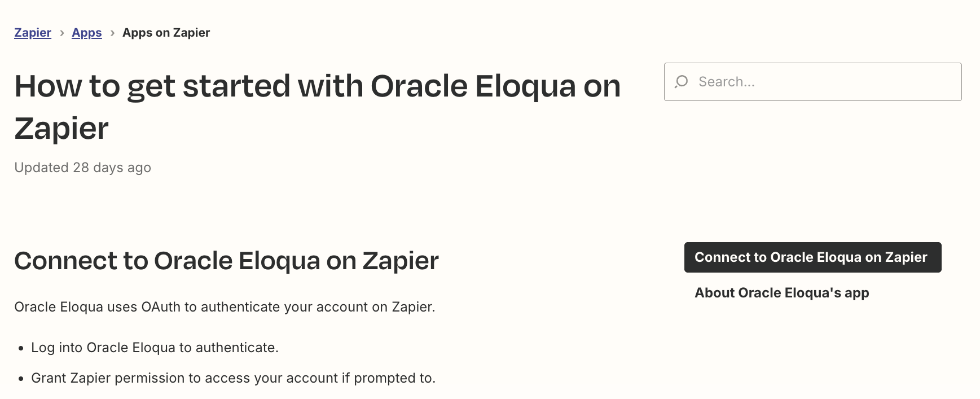The width and height of the screenshot is (980, 399).
Task: Jump to Connect to Oracle Eloqua section
Action: [x=812, y=257]
